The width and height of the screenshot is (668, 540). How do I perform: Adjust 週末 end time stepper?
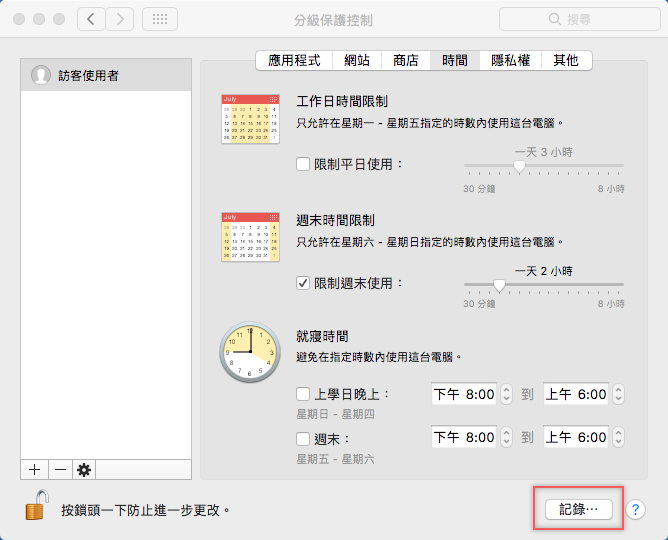coord(619,437)
